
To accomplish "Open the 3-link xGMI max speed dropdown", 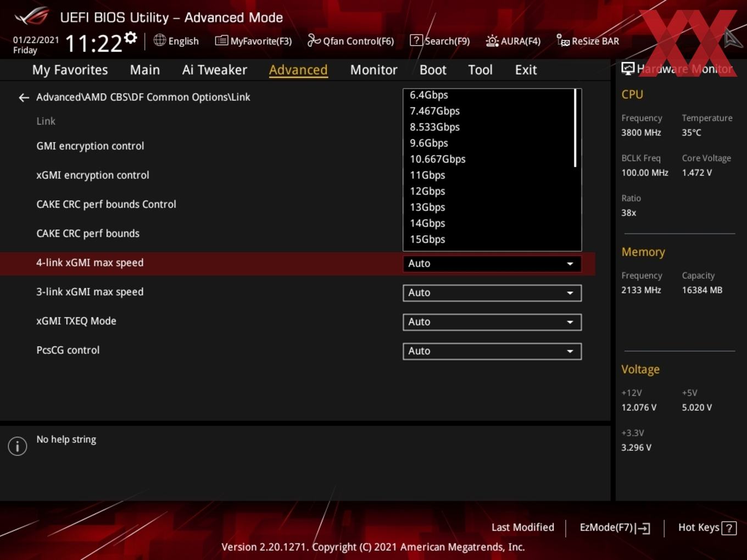I will coord(492,293).
